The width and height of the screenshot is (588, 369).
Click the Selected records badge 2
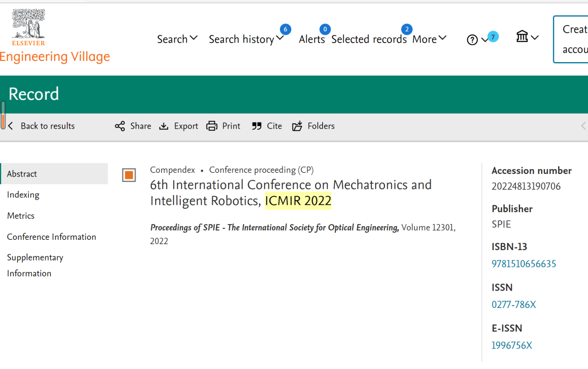pyautogui.click(x=407, y=29)
